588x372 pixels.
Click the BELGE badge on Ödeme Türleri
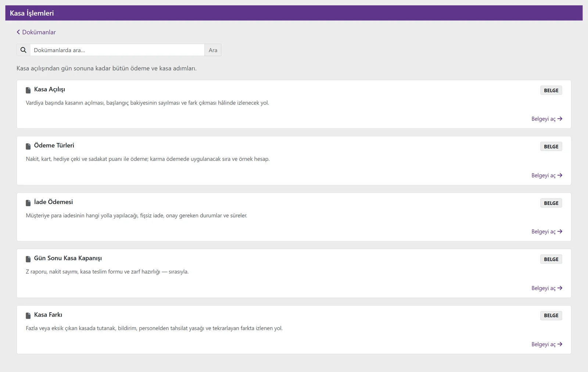tap(551, 147)
